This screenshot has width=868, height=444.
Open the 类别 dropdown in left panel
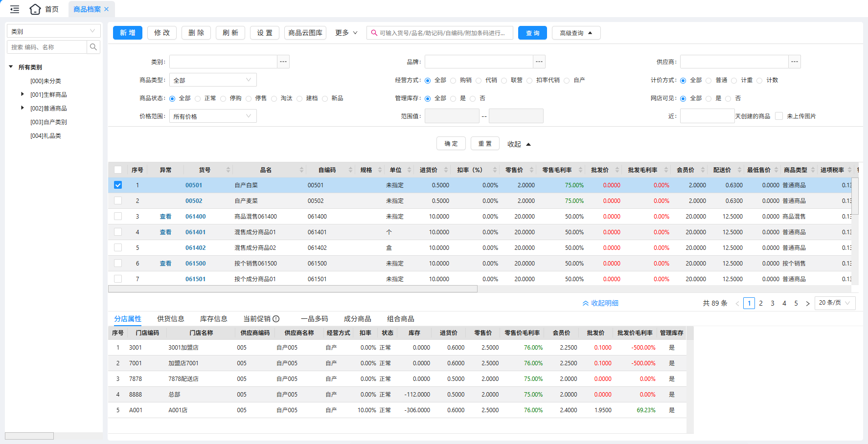(53, 31)
